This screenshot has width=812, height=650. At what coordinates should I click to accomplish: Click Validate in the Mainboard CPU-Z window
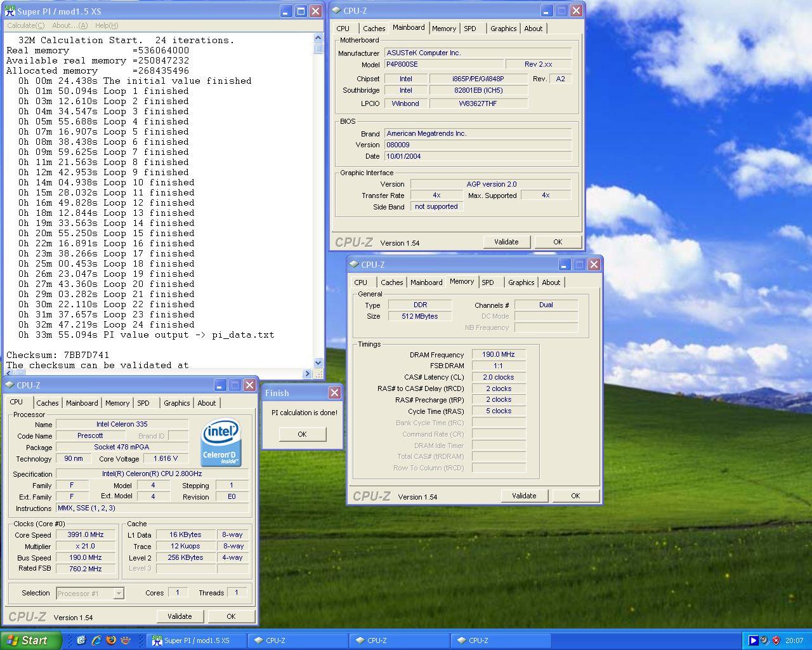click(506, 242)
